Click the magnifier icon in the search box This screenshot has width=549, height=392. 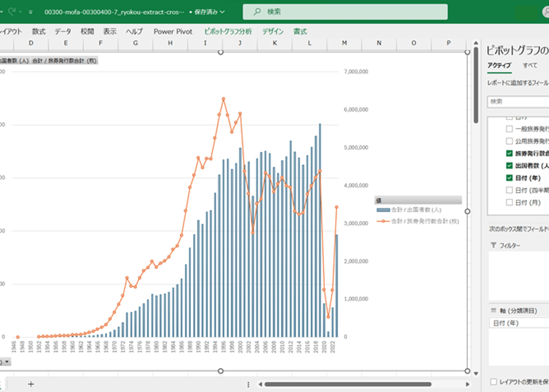click(x=257, y=11)
